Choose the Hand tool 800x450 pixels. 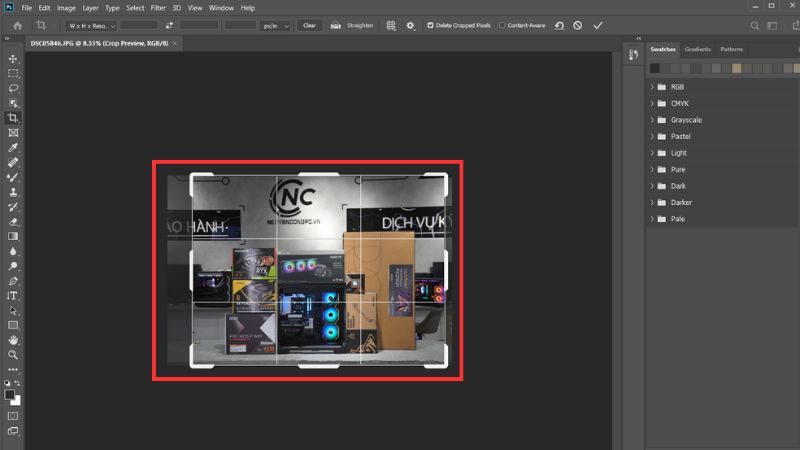pyautogui.click(x=13, y=339)
